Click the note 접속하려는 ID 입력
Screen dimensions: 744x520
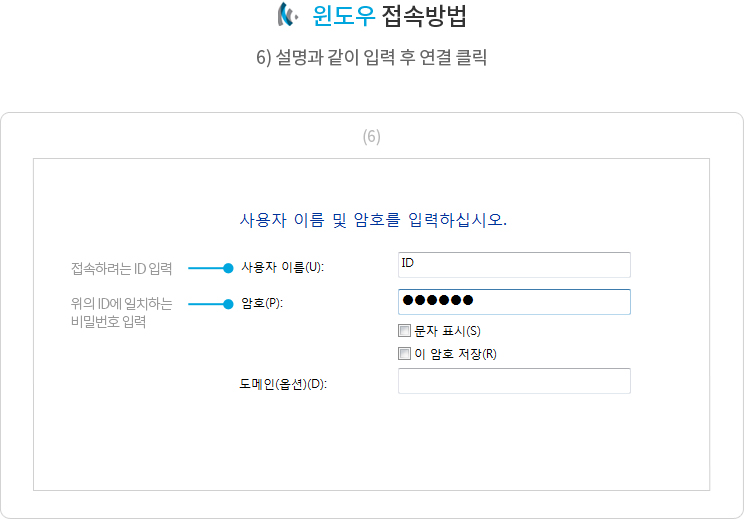click(121, 269)
